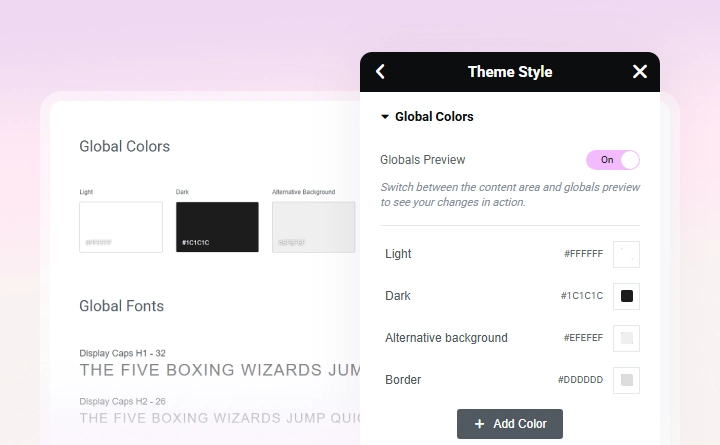This screenshot has height=445, width=720.
Task: Open the Dark color swatch picker
Action: point(626,296)
